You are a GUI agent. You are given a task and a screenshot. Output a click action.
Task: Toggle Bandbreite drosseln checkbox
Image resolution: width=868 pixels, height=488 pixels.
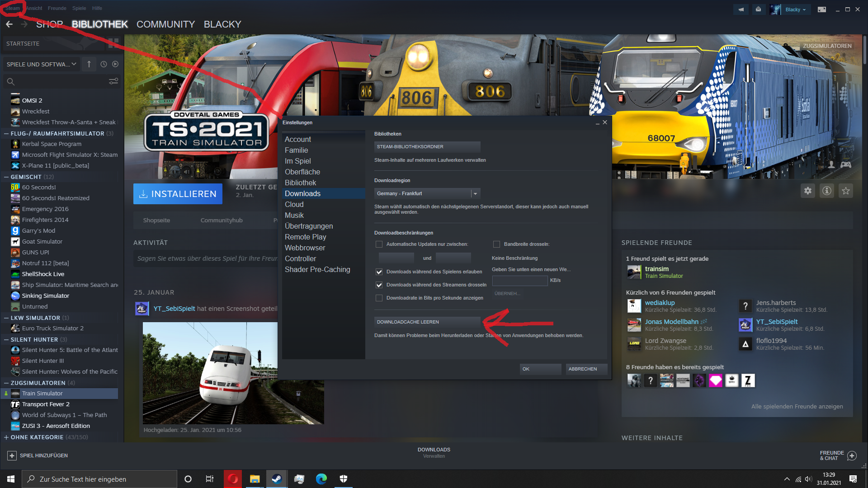pos(496,244)
